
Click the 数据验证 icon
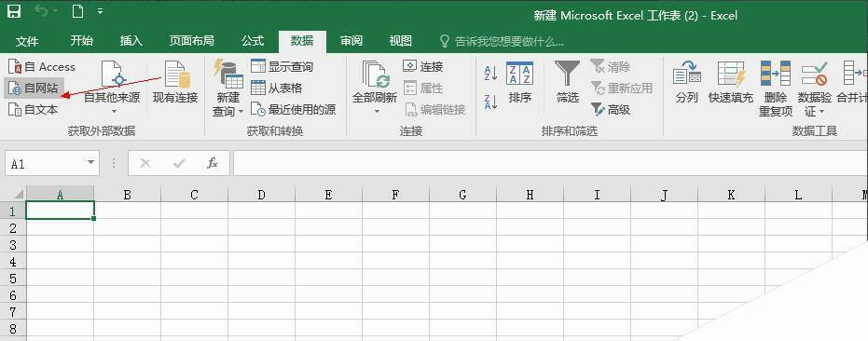[814, 75]
